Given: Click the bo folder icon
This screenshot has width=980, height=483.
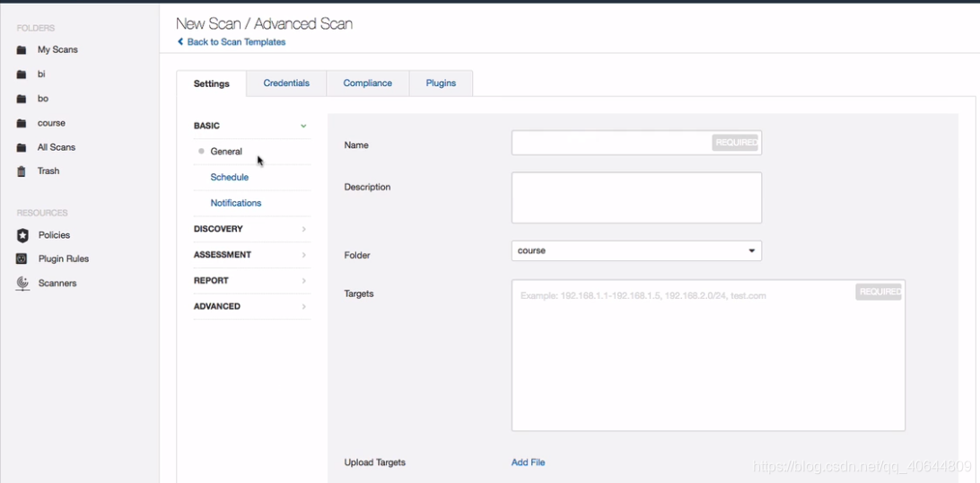Looking at the screenshot, I should coord(22,99).
